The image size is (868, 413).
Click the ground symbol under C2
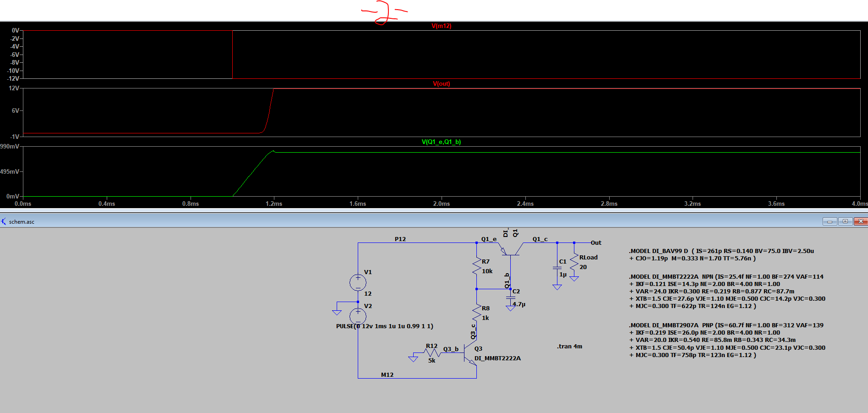coord(510,308)
